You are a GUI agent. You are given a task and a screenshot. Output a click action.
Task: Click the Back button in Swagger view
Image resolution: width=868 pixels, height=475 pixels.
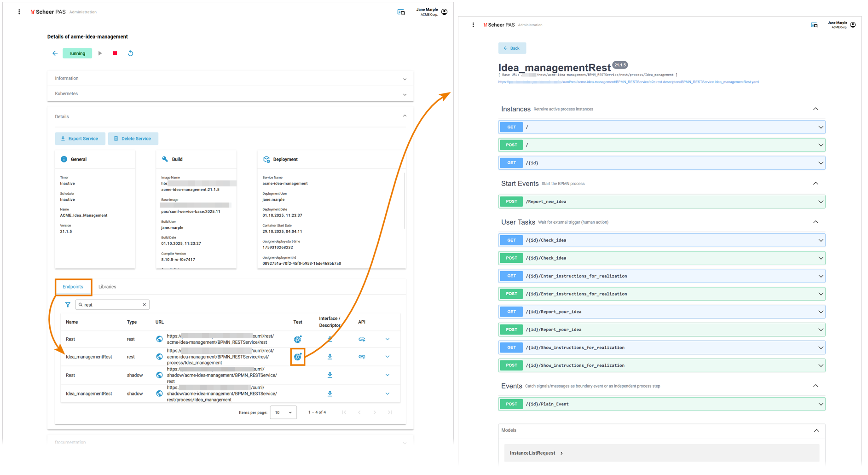(512, 48)
